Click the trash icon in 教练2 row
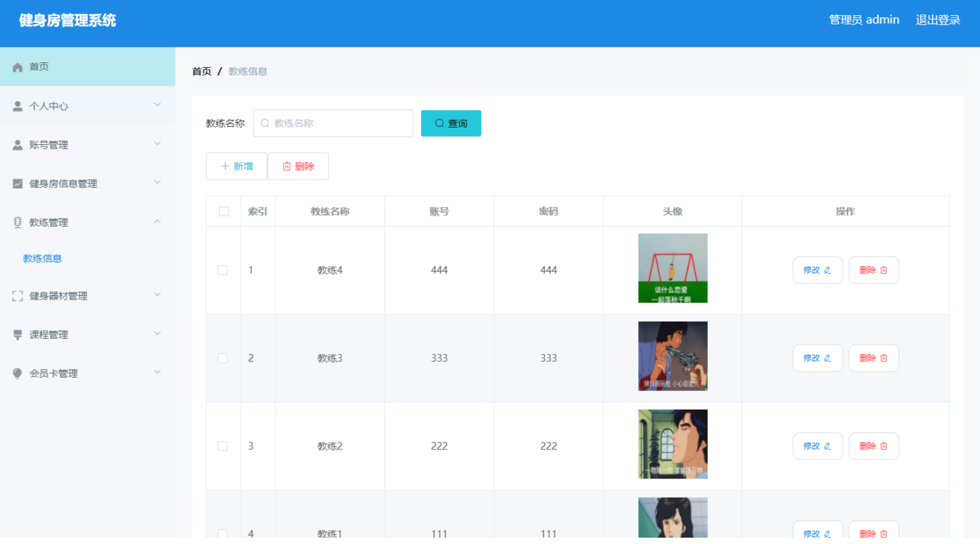This screenshot has height=544, width=980. [884, 446]
